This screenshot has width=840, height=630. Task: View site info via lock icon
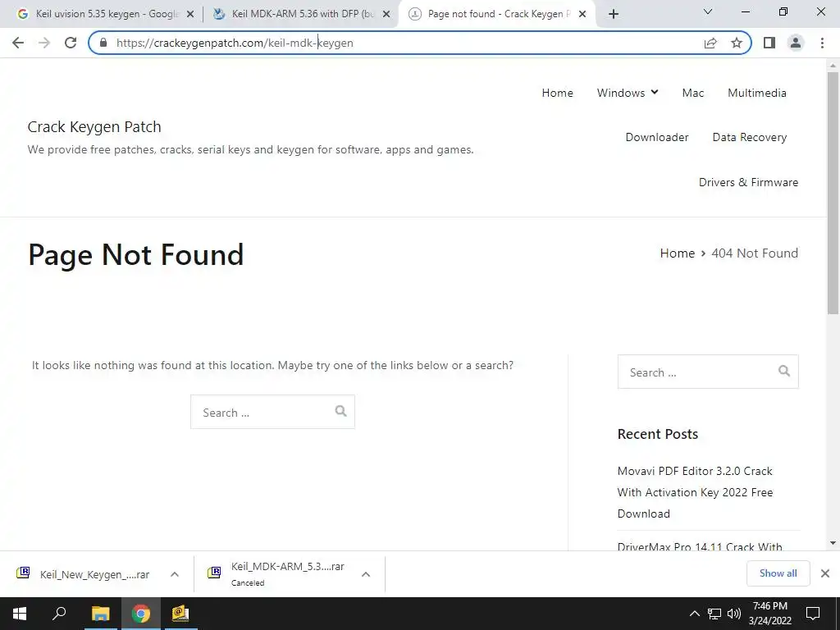click(103, 43)
